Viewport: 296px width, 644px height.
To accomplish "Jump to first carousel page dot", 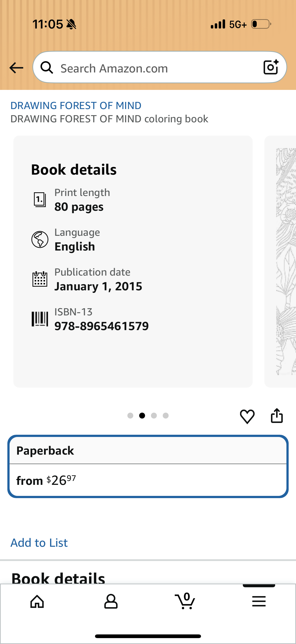I will pyautogui.click(x=130, y=416).
